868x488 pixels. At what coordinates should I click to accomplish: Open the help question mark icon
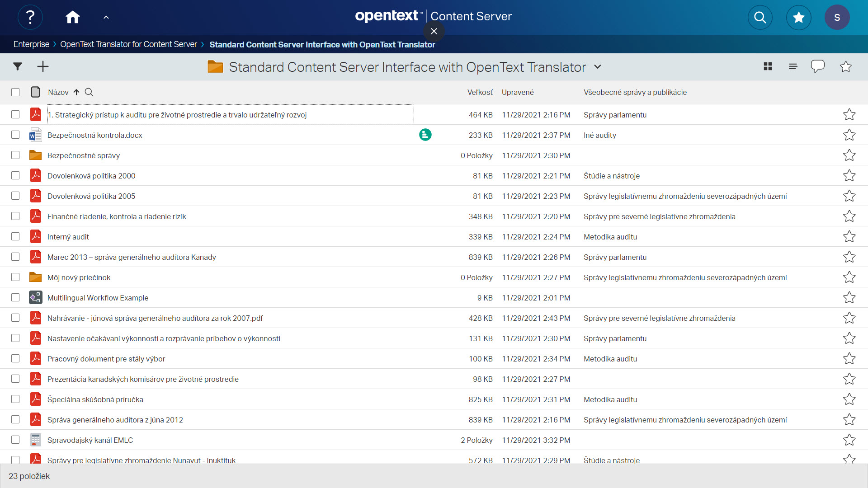pyautogui.click(x=30, y=17)
